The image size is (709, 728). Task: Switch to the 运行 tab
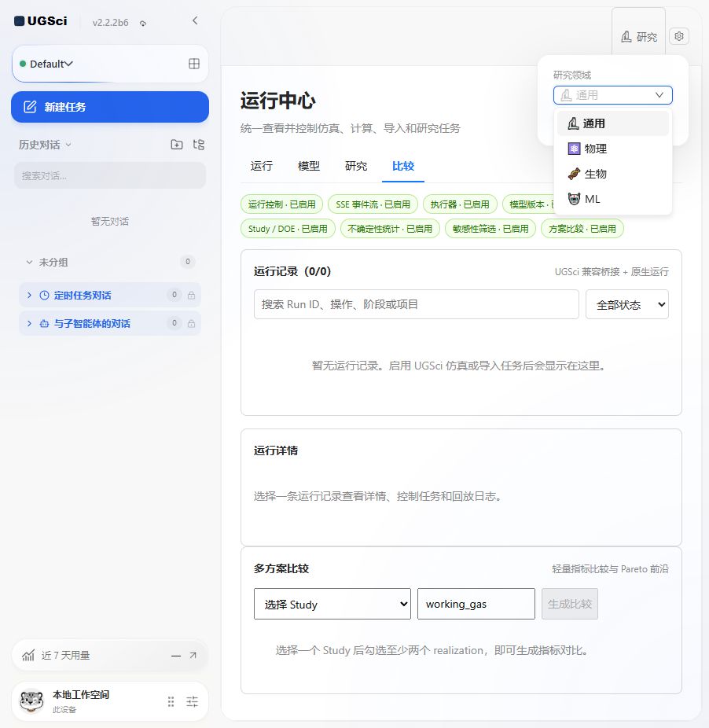[x=262, y=166]
